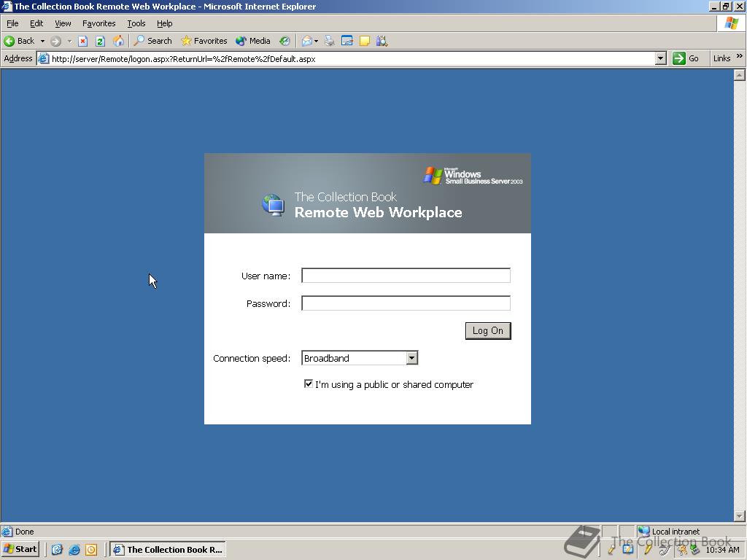Open the Edit menu
This screenshot has width=747, height=560.
pos(36,23)
